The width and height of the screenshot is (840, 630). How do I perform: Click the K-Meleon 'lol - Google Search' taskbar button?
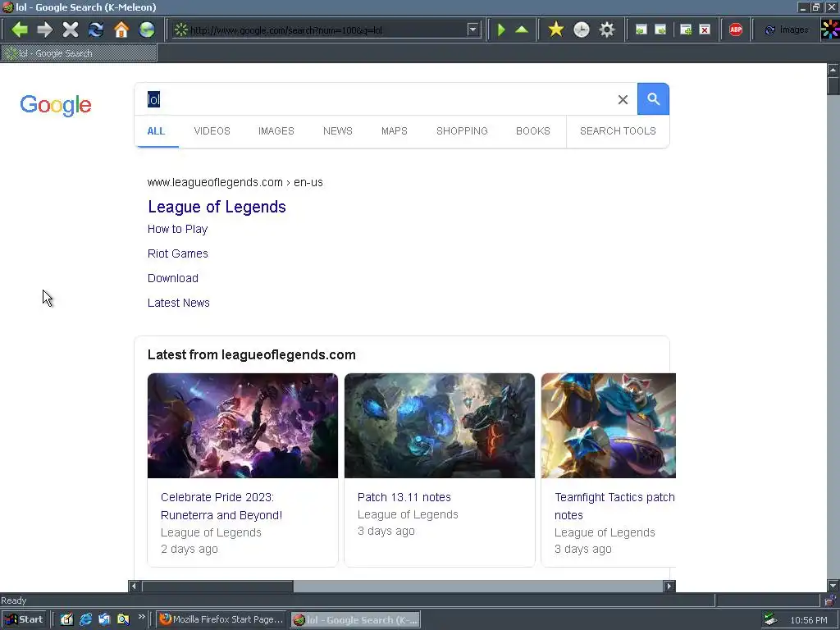point(356,620)
